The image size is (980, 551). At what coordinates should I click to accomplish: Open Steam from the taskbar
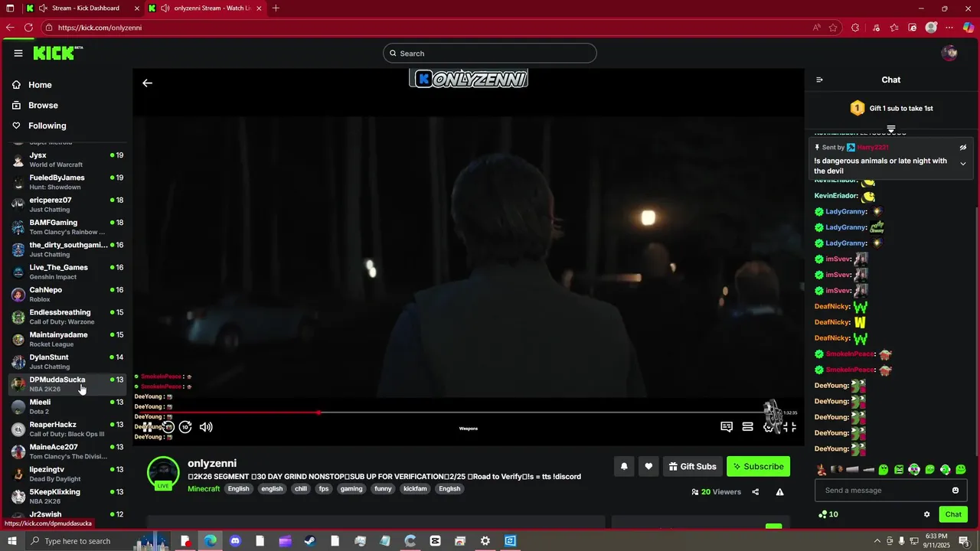pos(309,541)
